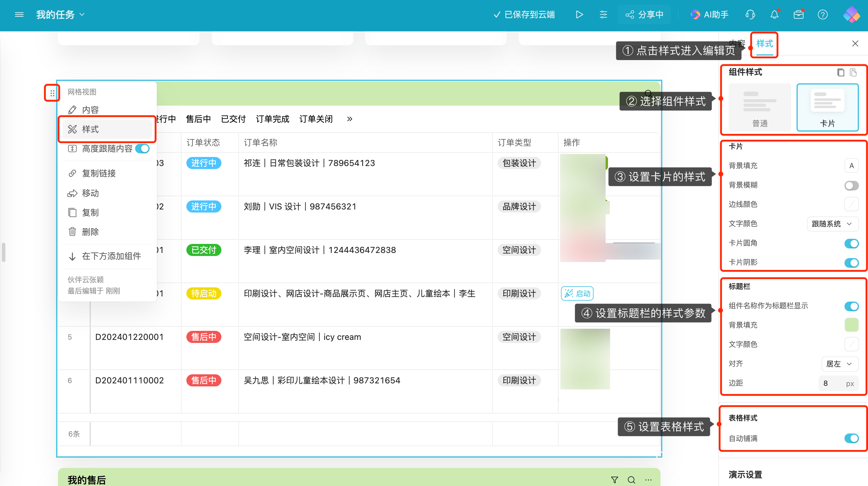868x486 pixels.
Task: Click the search icon in 我的售后 header
Action: 632,480
